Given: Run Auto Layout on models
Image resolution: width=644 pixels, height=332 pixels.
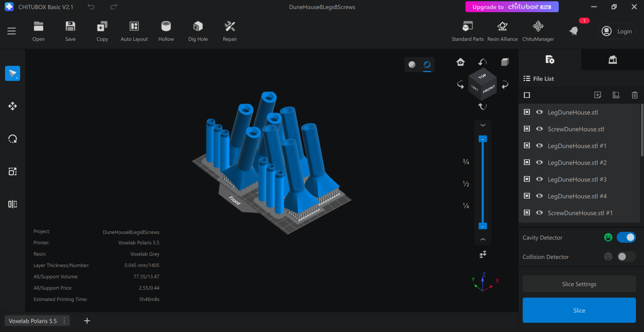Looking at the screenshot, I should (134, 32).
